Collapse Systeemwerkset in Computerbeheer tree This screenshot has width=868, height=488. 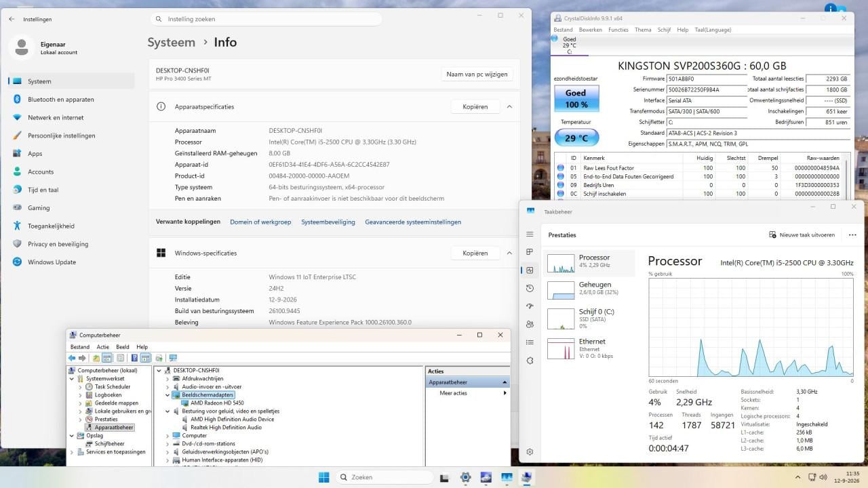pos(72,378)
